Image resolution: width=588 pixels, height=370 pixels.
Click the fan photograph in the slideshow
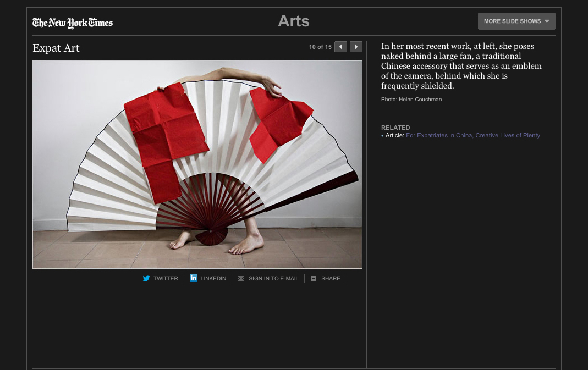pyautogui.click(x=197, y=164)
